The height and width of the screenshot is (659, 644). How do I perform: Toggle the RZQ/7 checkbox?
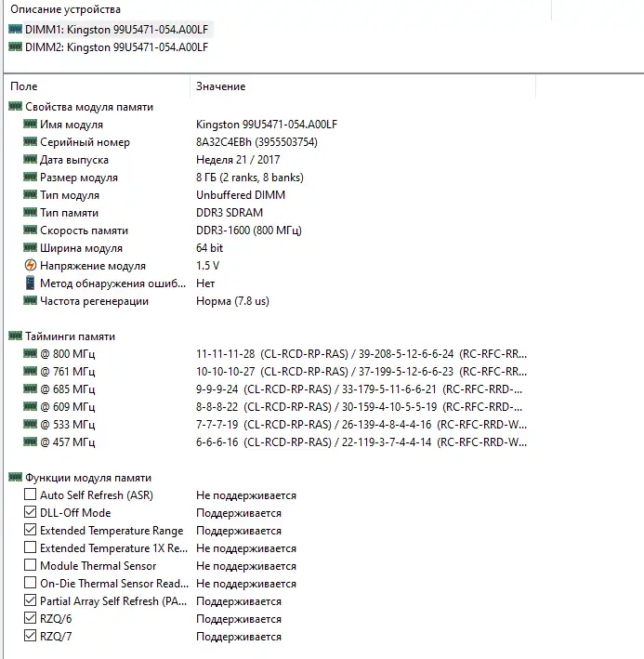coord(30,636)
